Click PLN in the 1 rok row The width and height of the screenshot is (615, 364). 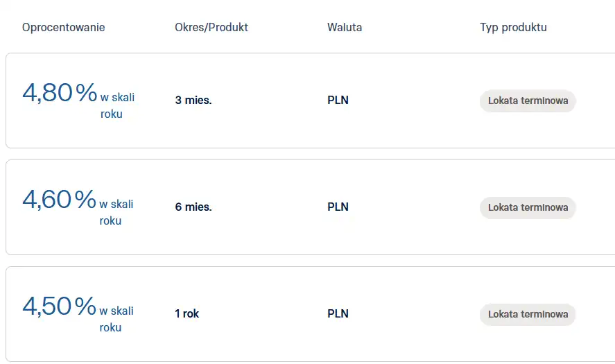tap(338, 313)
